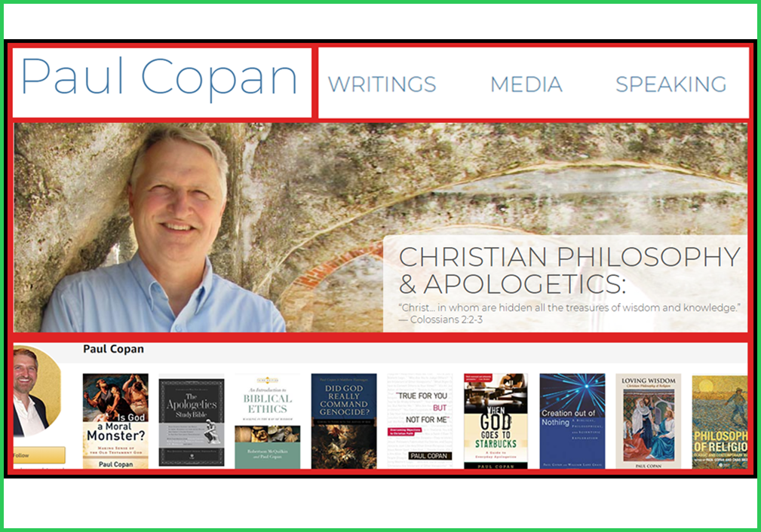
Task: Click the yellow Follow button
Action: click(x=38, y=455)
